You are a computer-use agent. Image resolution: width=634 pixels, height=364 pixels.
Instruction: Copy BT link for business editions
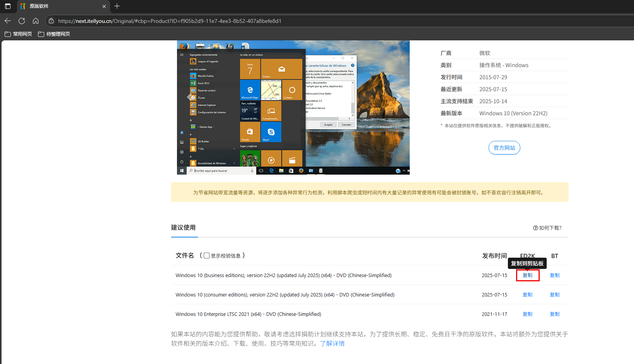554,276
